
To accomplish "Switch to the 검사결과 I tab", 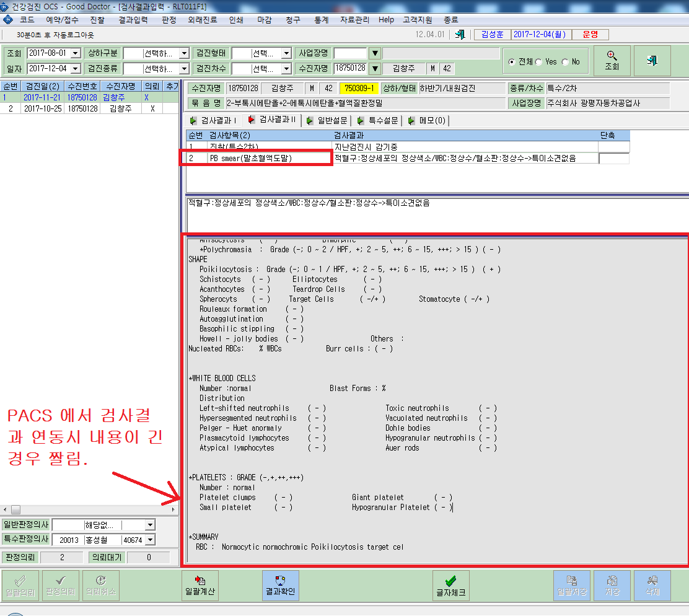I will [214, 120].
